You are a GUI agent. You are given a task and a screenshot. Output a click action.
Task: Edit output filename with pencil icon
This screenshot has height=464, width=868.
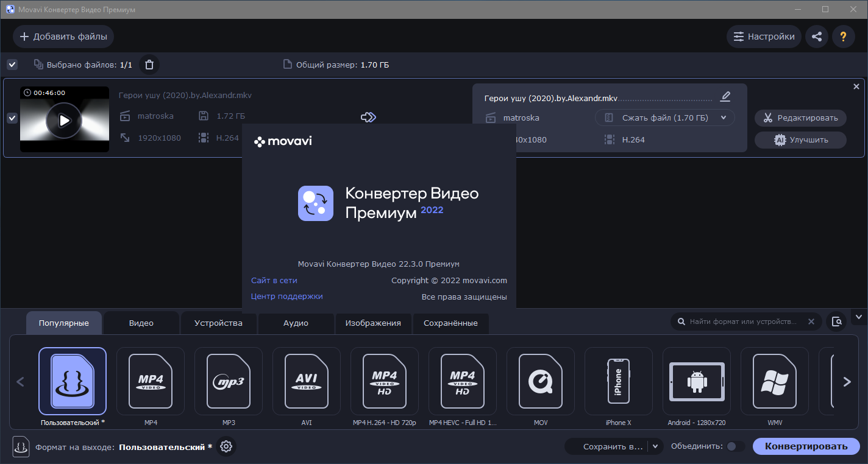725,97
